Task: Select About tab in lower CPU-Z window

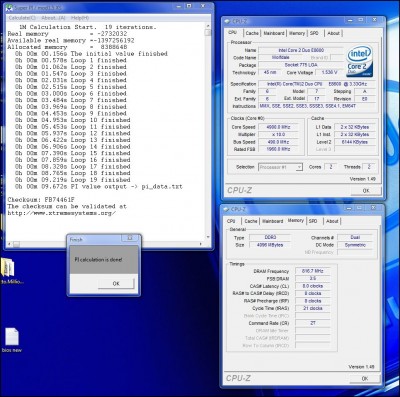Action: (332, 221)
